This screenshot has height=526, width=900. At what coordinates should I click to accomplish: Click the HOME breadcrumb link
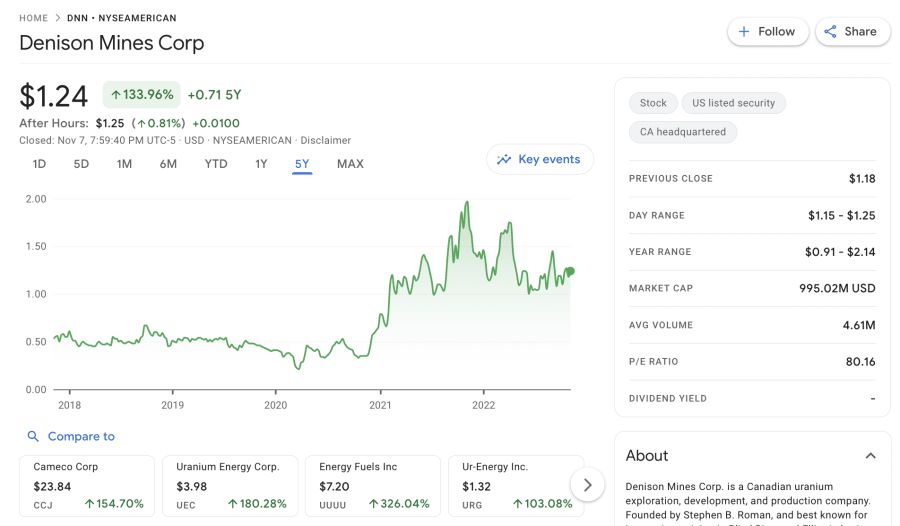(33, 18)
